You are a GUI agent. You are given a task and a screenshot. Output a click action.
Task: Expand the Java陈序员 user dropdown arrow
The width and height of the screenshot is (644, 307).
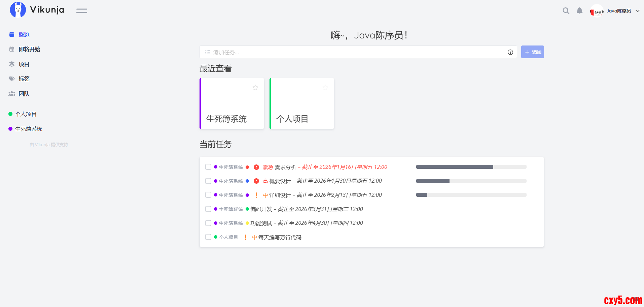(x=637, y=11)
